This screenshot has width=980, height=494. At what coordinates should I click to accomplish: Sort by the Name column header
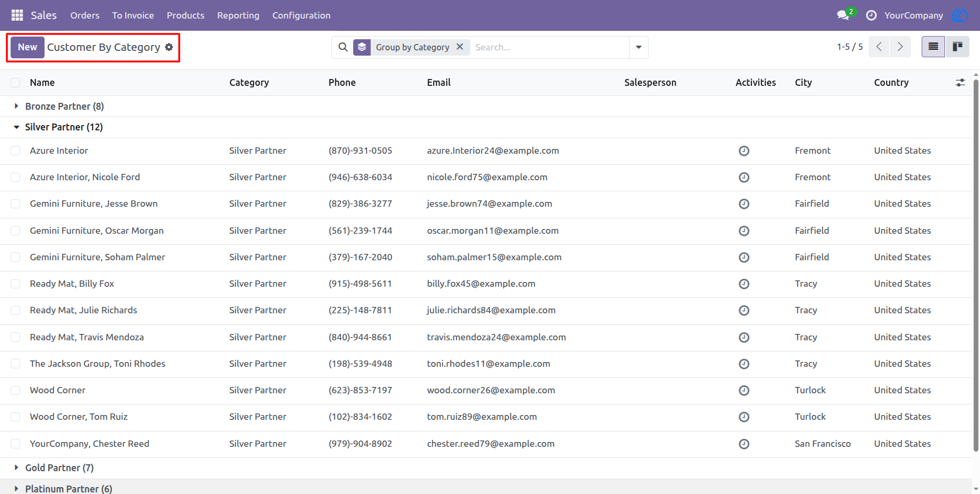42,83
